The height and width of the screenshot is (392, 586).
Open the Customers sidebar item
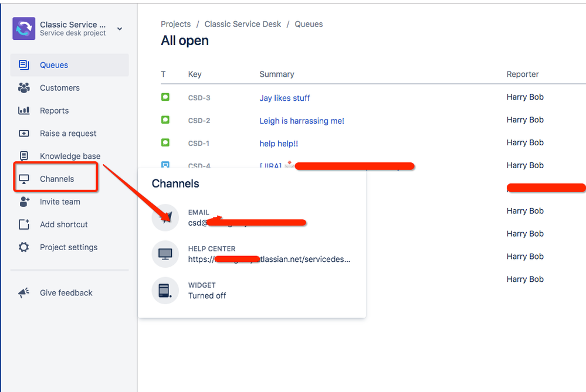70,88
